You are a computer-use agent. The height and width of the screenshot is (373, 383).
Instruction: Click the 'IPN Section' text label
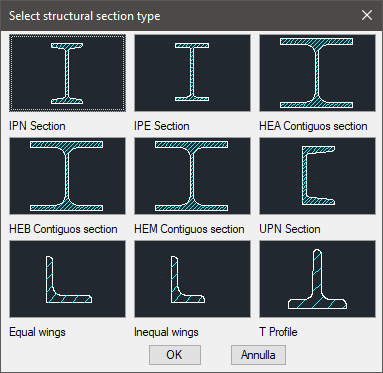(37, 126)
